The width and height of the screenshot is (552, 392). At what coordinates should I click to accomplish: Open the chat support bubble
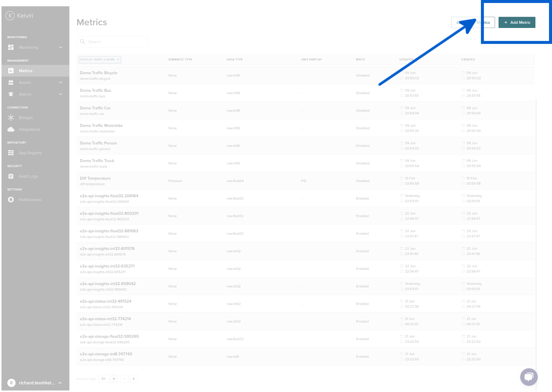point(529,377)
